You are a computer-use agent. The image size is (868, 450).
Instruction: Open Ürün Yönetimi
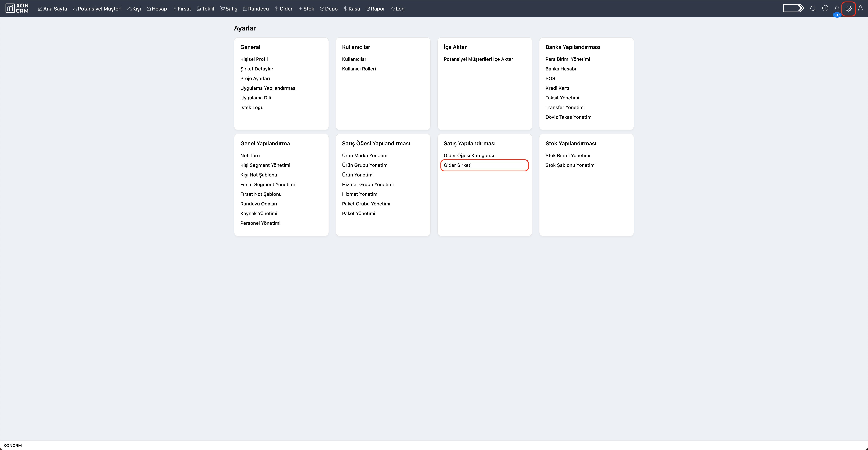pos(358,175)
